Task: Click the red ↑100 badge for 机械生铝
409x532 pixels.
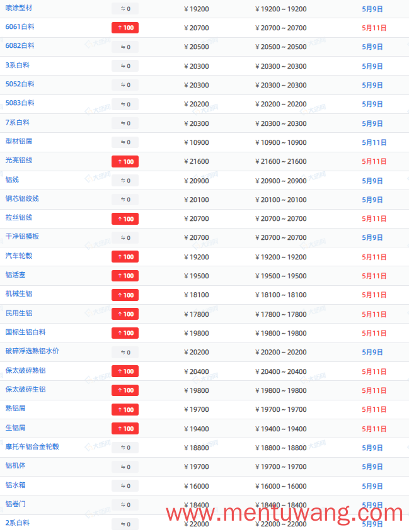Action: click(125, 295)
